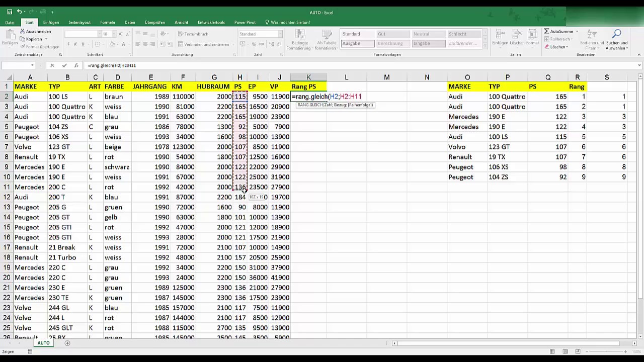Viewport: 644px width, 362px height.
Task: Switch to the Formeln tab
Action: click(108, 22)
